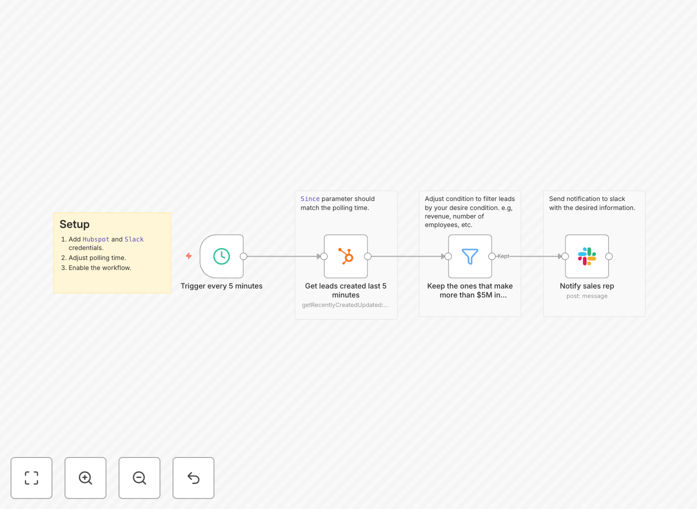The height and width of the screenshot is (509, 697).
Task: Click the red lightning trigger indicator
Action: pos(189,256)
